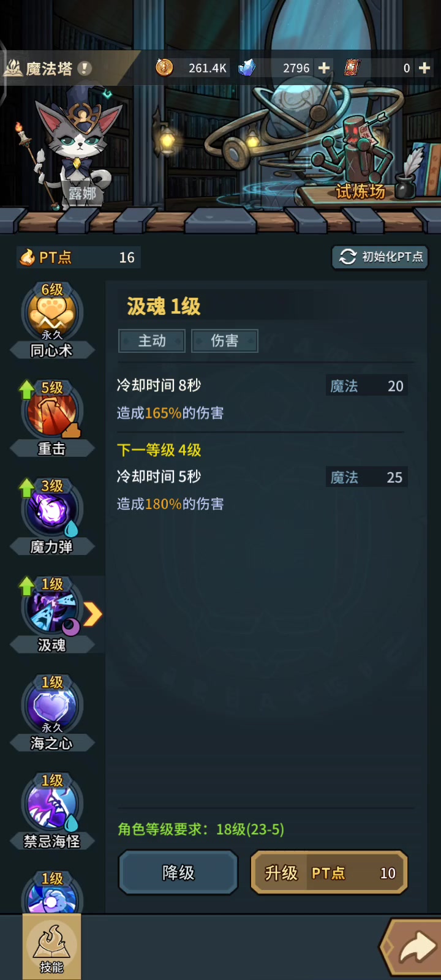Click the 主动 skill tag
Image resolution: width=441 pixels, height=980 pixels.
152,341
